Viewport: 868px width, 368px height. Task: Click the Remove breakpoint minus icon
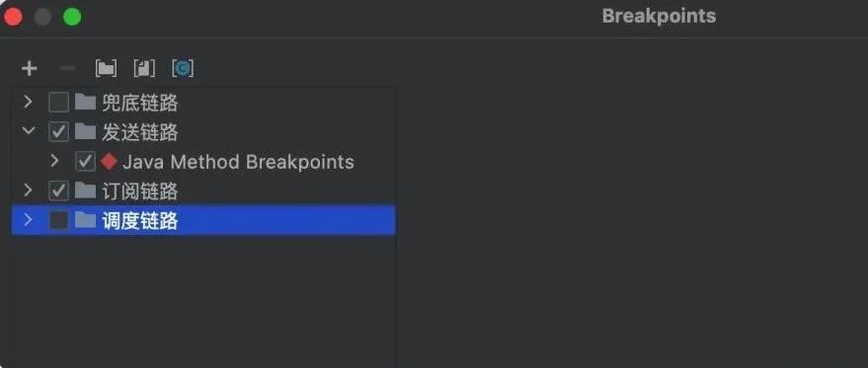point(67,68)
